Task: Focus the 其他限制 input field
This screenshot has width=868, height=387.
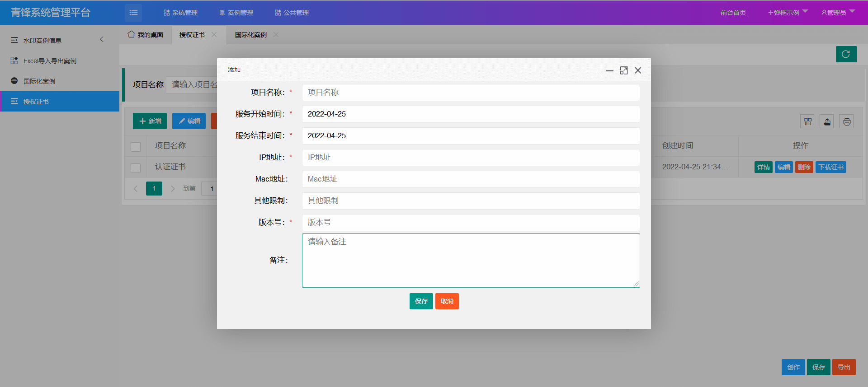Action: [471, 201]
